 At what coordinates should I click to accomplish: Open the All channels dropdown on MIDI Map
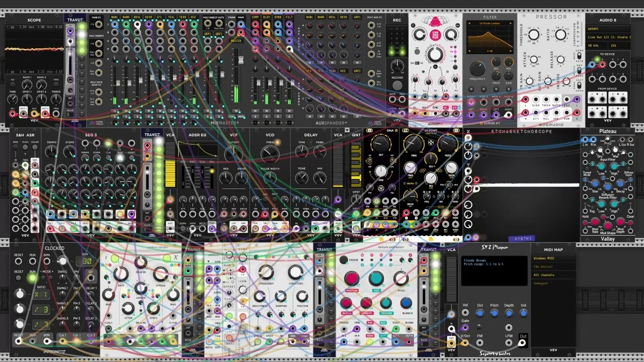(x=553, y=275)
